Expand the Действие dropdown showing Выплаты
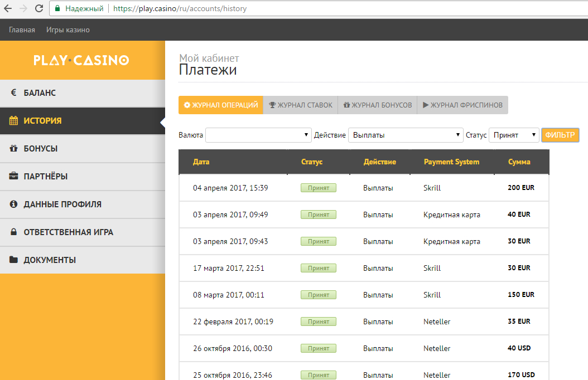Image resolution: width=588 pixels, height=380 pixels. [404, 135]
